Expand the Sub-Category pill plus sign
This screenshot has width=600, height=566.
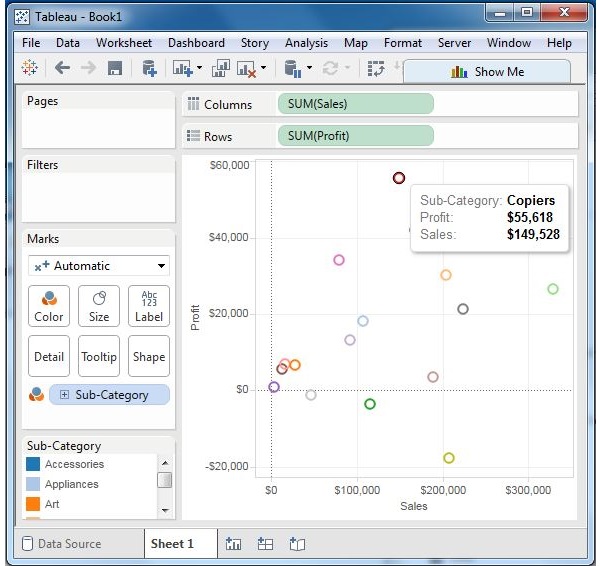[65, 395]
